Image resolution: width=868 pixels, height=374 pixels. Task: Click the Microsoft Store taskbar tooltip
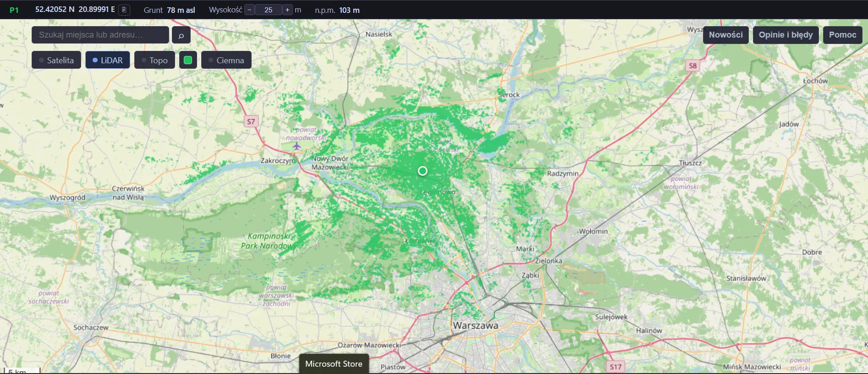334,363
